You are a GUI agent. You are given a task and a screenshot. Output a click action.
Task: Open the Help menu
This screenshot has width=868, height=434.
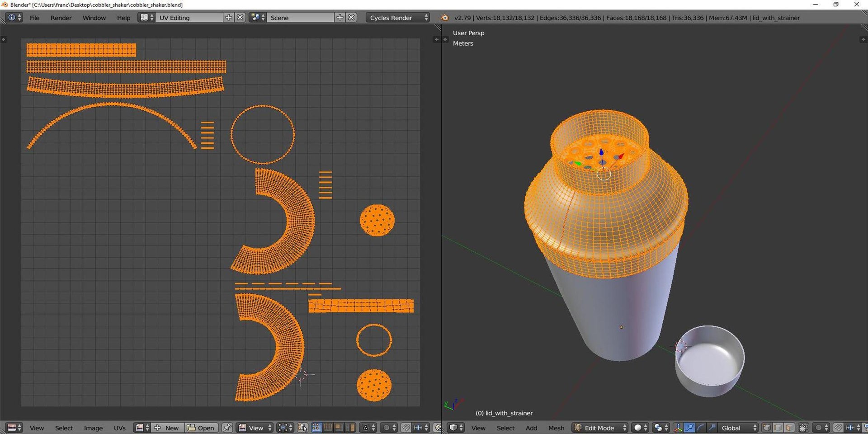[123, 18]
